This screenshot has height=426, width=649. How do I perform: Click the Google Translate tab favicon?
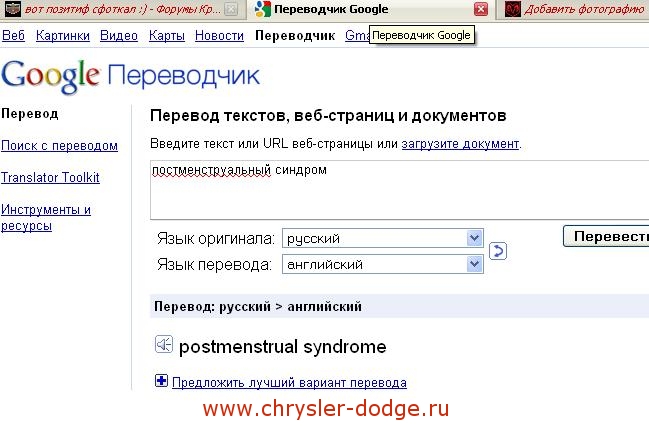pyautogui.click(x=262, y=9)
